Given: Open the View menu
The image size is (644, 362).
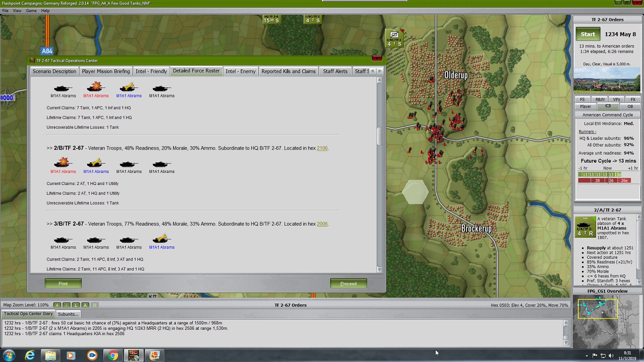Looking at the screenshot, I should pos(17,10).
